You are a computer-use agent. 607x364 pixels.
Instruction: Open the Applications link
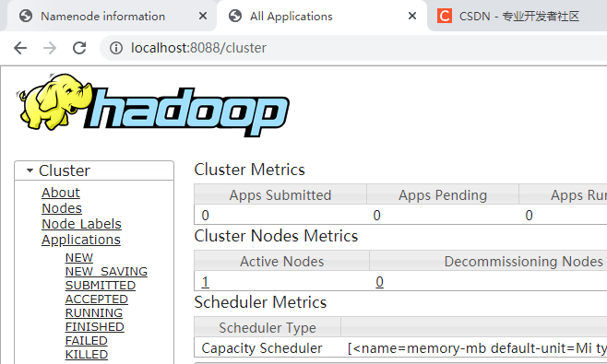point(81,240)
